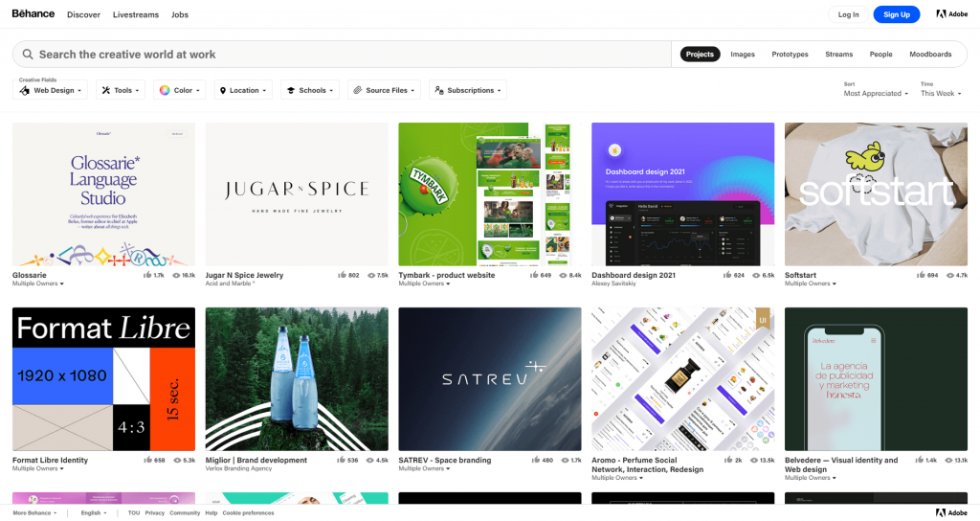Open the SATREV Space branding thumbnail

[490, 379]
